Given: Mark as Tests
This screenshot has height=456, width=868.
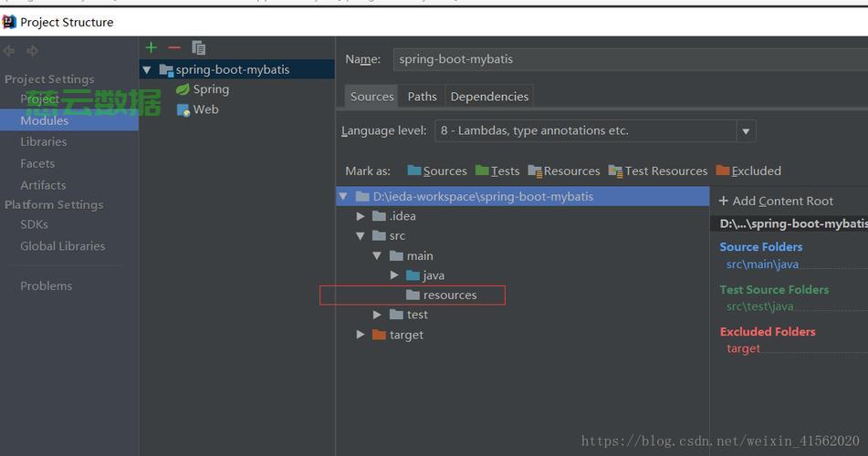Looking at the screenshot, I should click(x=497, y=171).
